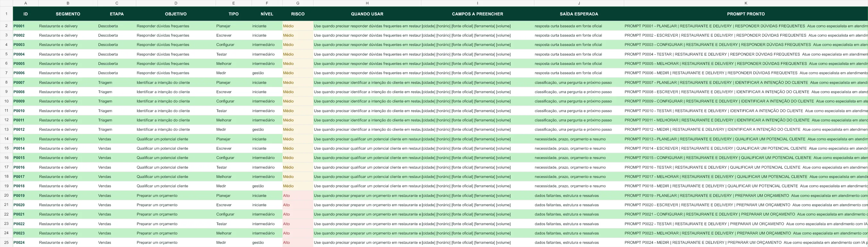Viewport: 868px width, 247px height.
Task: Click the NÍVEL header cell
Action: [267, 14]
